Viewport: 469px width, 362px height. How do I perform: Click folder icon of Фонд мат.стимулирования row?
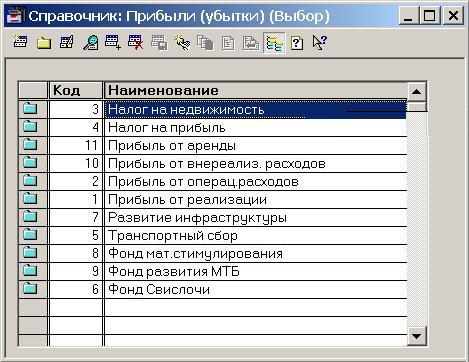tap(30, 253)
